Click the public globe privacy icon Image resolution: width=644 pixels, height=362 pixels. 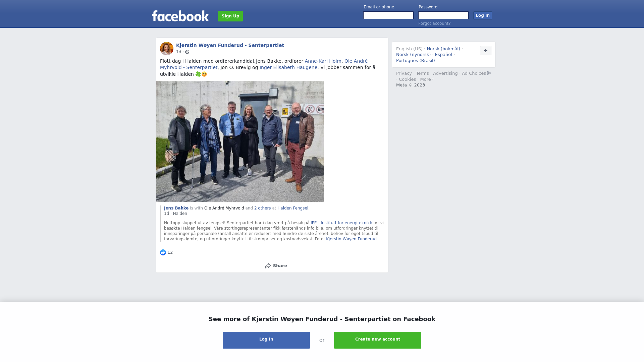187,52
